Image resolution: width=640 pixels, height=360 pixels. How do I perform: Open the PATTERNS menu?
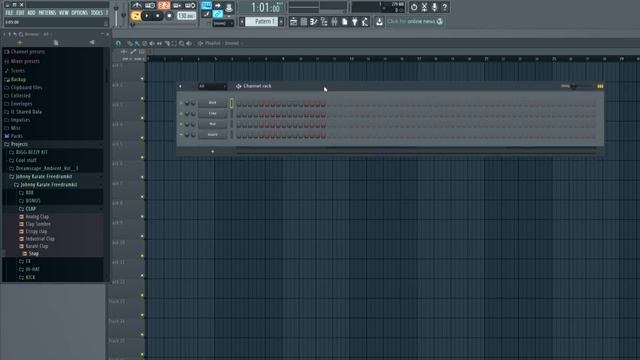(x=47, y=13)
